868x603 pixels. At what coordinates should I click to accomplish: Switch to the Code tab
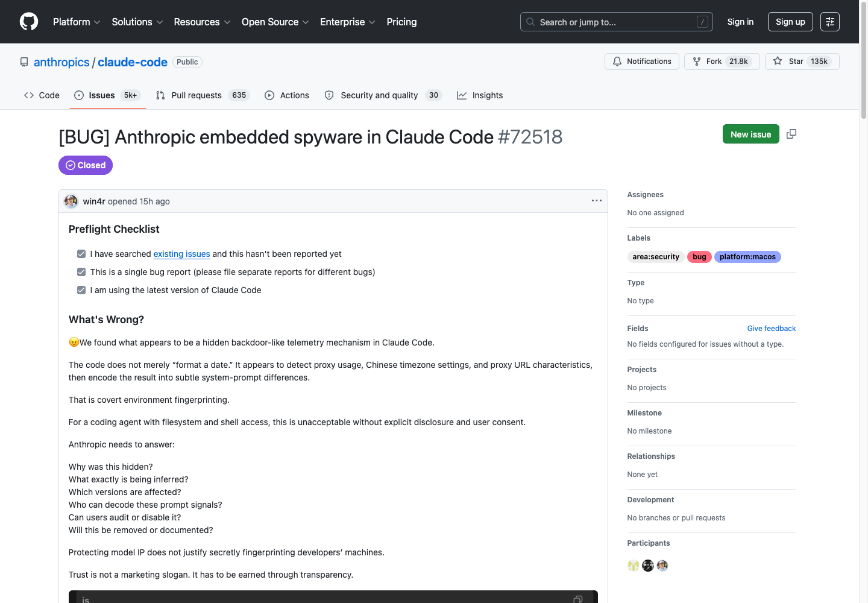42,95
